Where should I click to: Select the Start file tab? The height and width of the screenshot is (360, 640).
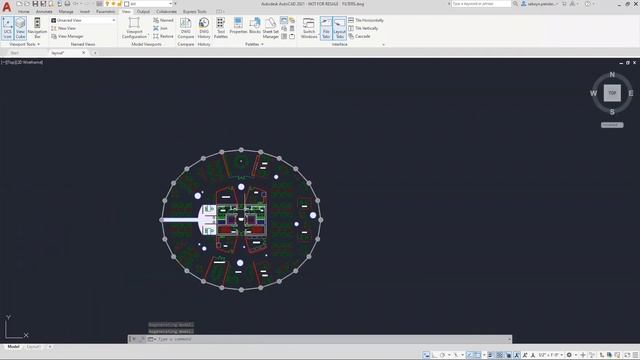[x=15, y=53]
